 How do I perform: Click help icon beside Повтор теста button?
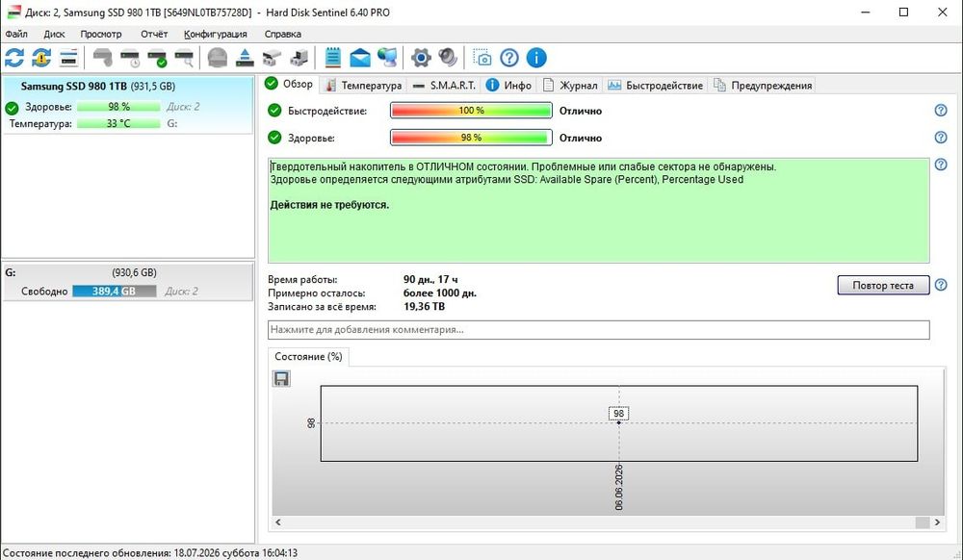940,285
